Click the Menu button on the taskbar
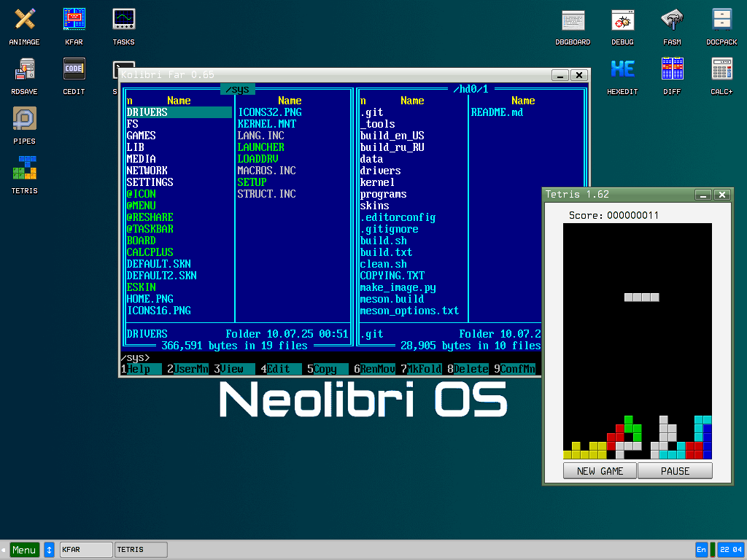The height and width of the screenshot is (560, 747). [x=24, y=550]
